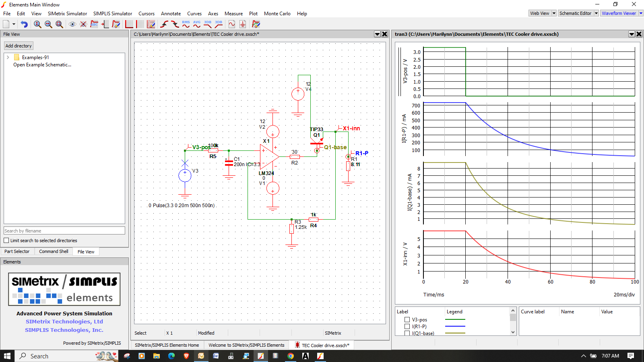The image size is (644, 362).
Task: Click the hide curves crossed-eye icon
Action: 83,24
